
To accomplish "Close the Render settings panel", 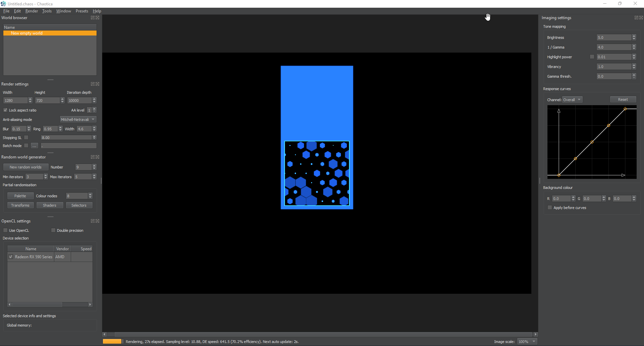I will (x=98, y=84).
